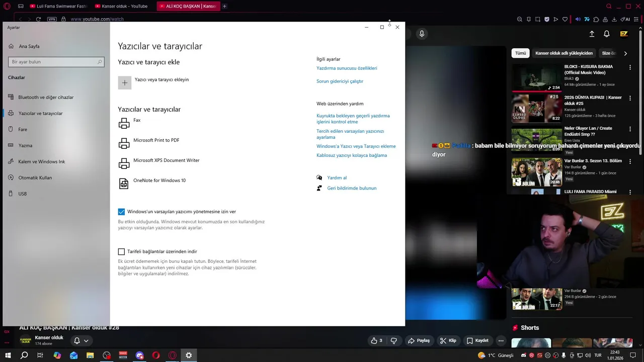This screenshot has width=644, height=362.
Task: Open Opera extensions puzzle icon
Action: [596, 19]
